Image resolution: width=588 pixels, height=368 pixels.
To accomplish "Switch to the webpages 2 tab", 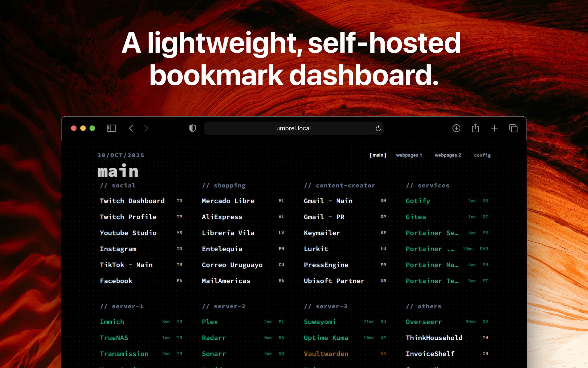I will pyautogui.click(x=448, y=155).
